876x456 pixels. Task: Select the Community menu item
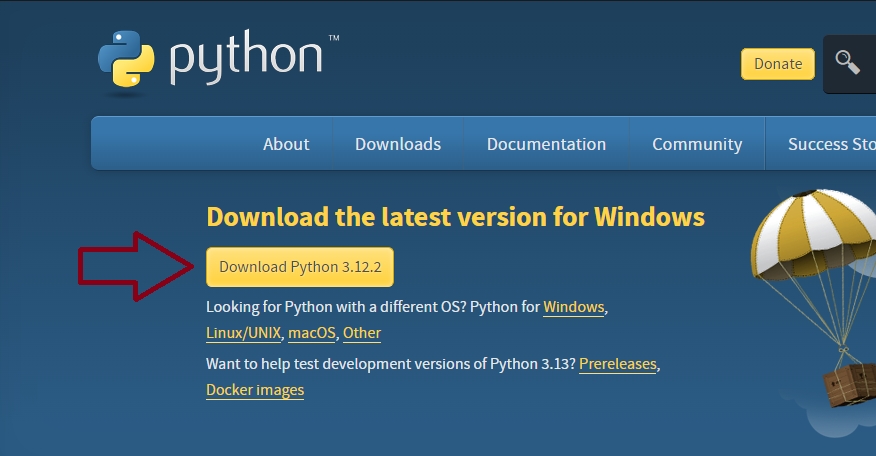pos(697,144)
